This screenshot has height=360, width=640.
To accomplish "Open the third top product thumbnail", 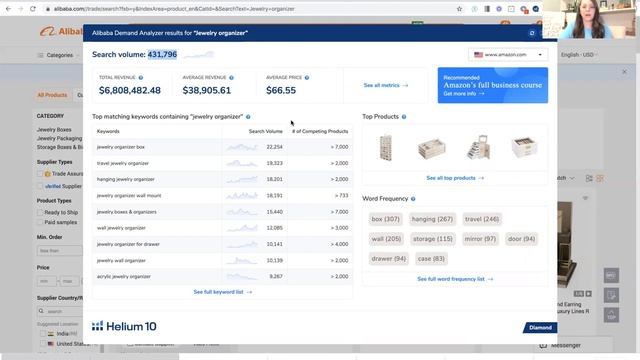I will (478, 147).
